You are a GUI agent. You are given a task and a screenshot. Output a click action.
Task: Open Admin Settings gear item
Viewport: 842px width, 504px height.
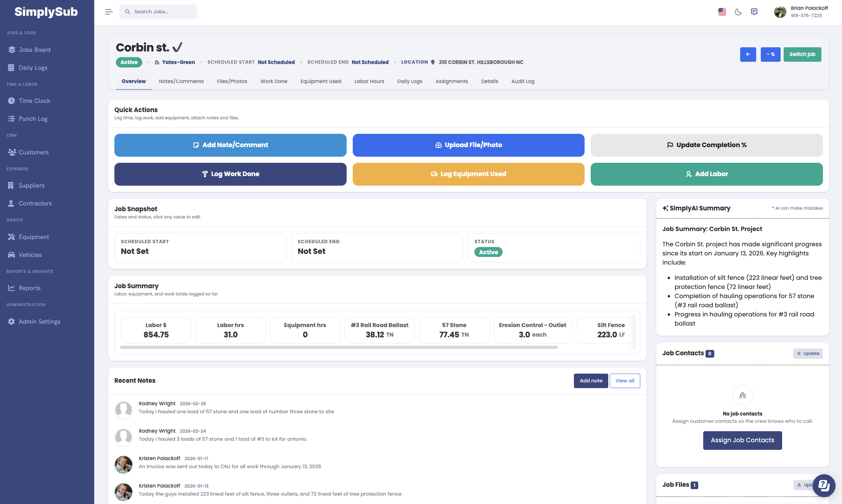[39, 321]
